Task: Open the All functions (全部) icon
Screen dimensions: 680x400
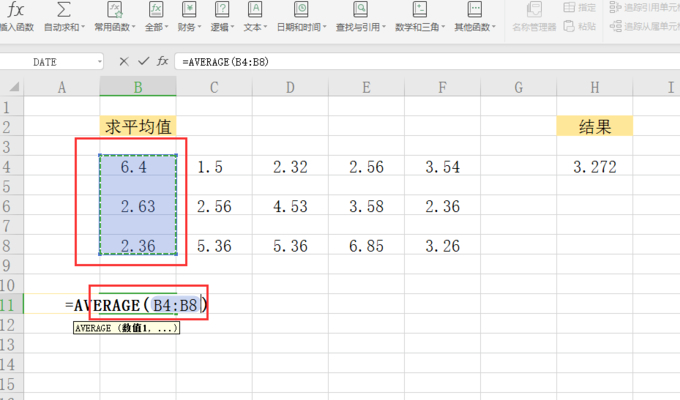Action: click(x=156, y=10)
